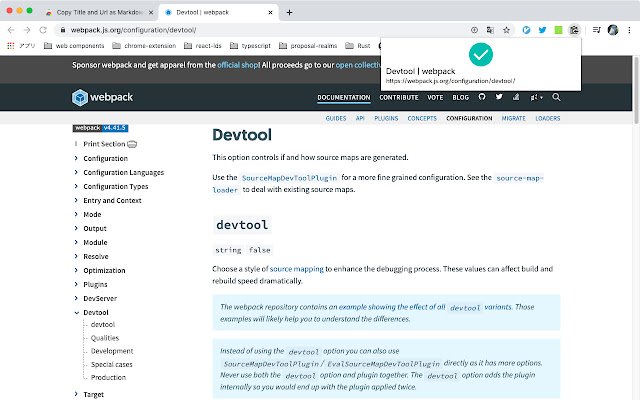The height and width of the screenshot is (400, 640).
Task: Expand the Target sidebar section
Action: [x=76, y=394]
